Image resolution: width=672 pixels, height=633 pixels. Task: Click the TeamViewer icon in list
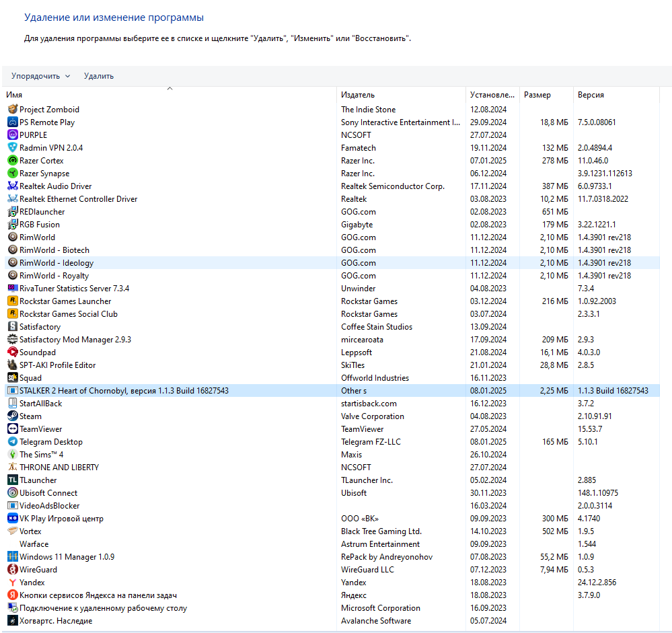coord(13,429)
